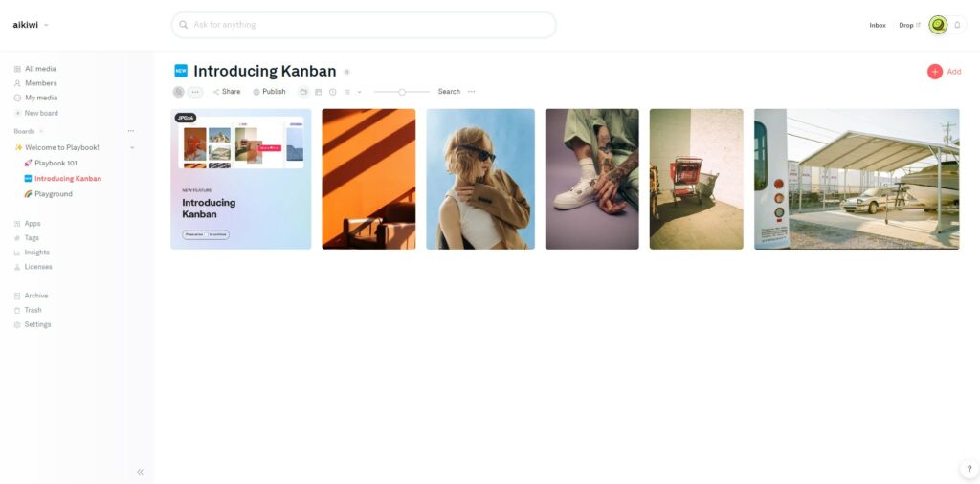980x484 pixels.
Task: Select the gallery folder view icon
Action: tap(303, 92)
